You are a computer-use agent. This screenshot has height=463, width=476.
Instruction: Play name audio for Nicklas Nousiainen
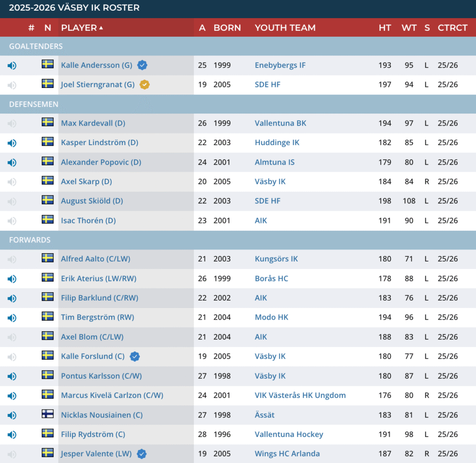pos(12,415)
